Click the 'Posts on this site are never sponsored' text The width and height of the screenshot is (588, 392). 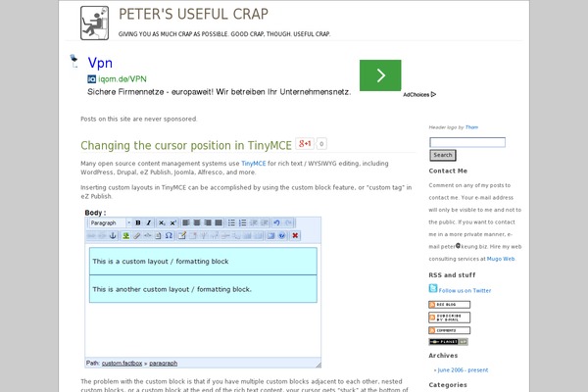click(x=139, y=119)
